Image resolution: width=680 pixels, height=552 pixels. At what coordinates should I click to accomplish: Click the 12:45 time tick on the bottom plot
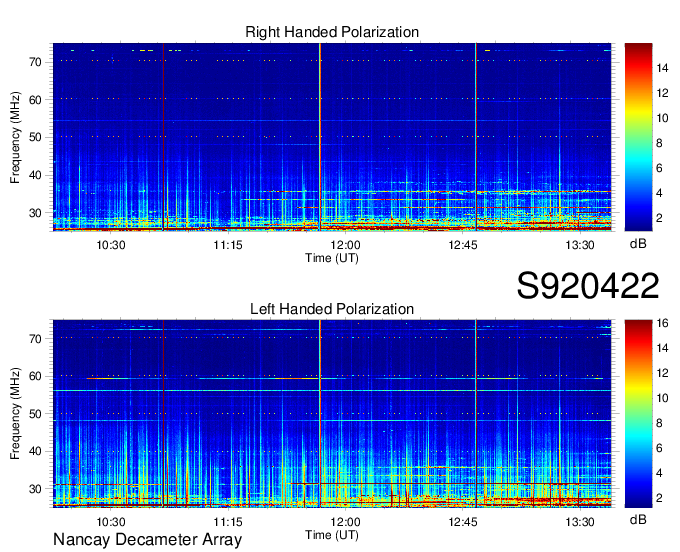point(463,522)
